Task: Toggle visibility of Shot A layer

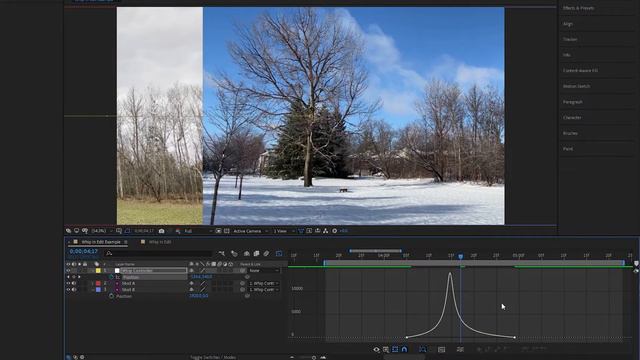Action: click(68, 283)
